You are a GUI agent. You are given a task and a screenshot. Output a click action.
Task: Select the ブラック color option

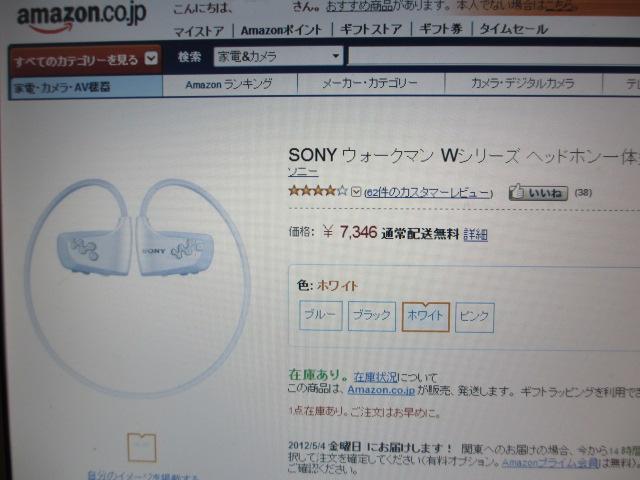[371, 316]
